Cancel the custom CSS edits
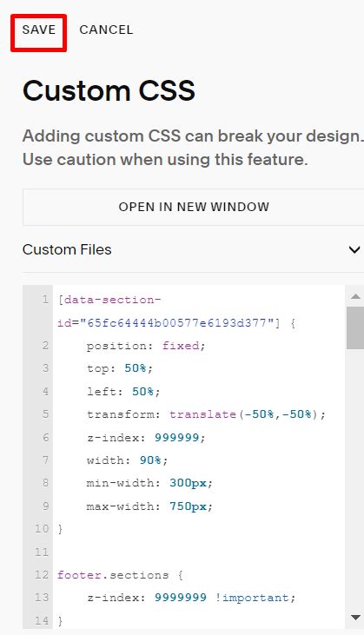Screen dimensions: 364x635 (106, 30)
